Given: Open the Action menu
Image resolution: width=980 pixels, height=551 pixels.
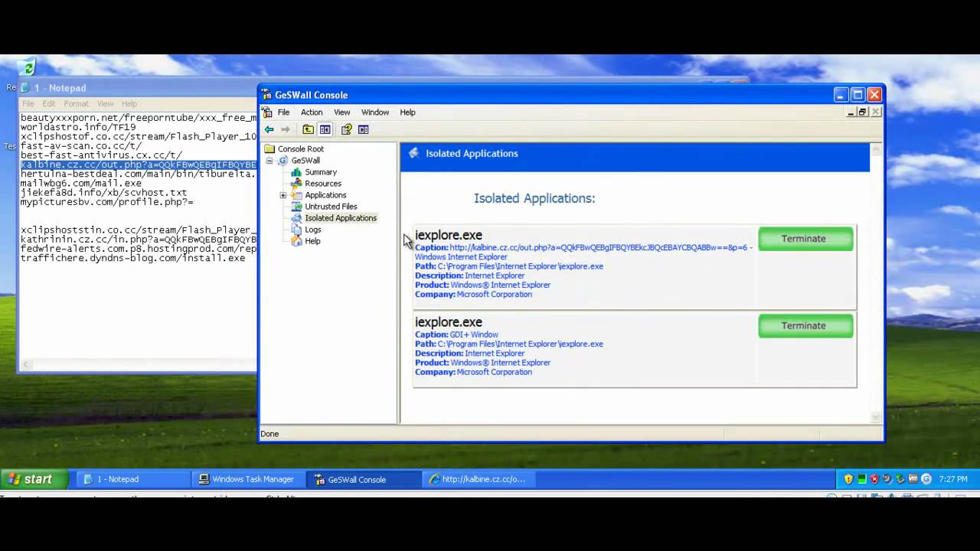Looking at the screenshot, I should [312, 112].
